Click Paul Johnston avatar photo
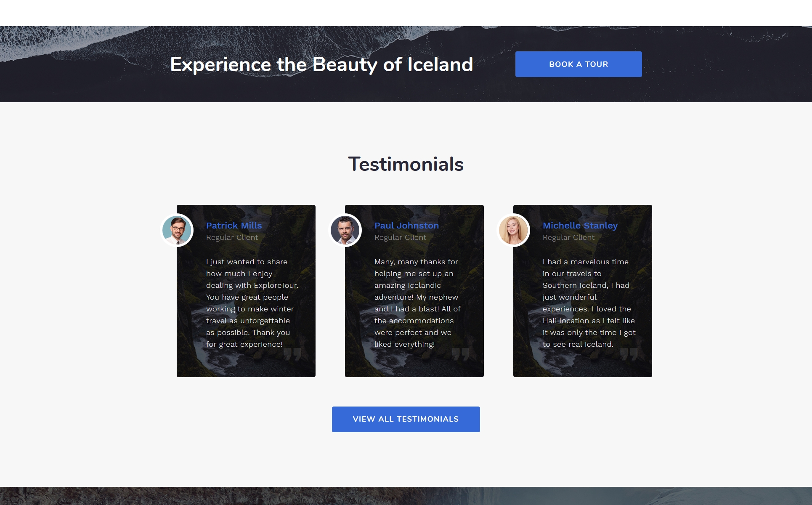Image resolution: width=812 pixels, height=505 pixels. [345, 230]
